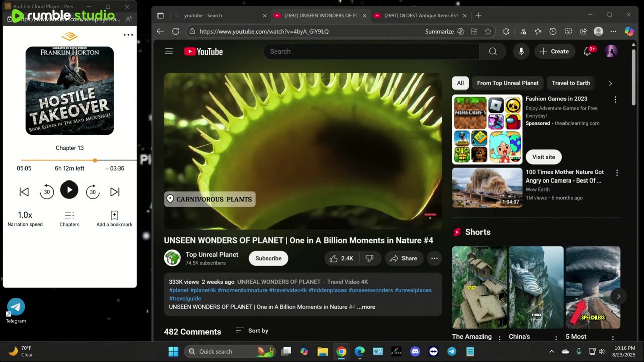Open YouTube notifications bell
The image size is (644, 362).
pyautogui.click(x=587, y=51)
